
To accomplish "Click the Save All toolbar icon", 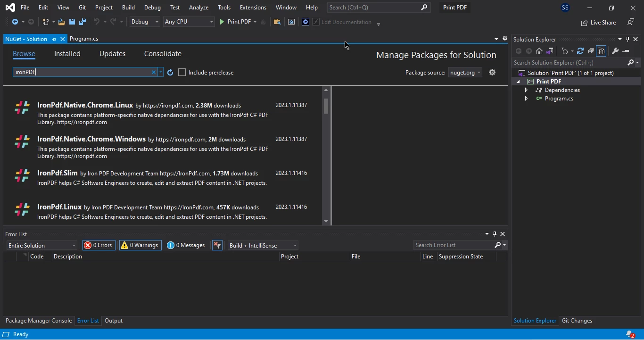I will 82,22.
